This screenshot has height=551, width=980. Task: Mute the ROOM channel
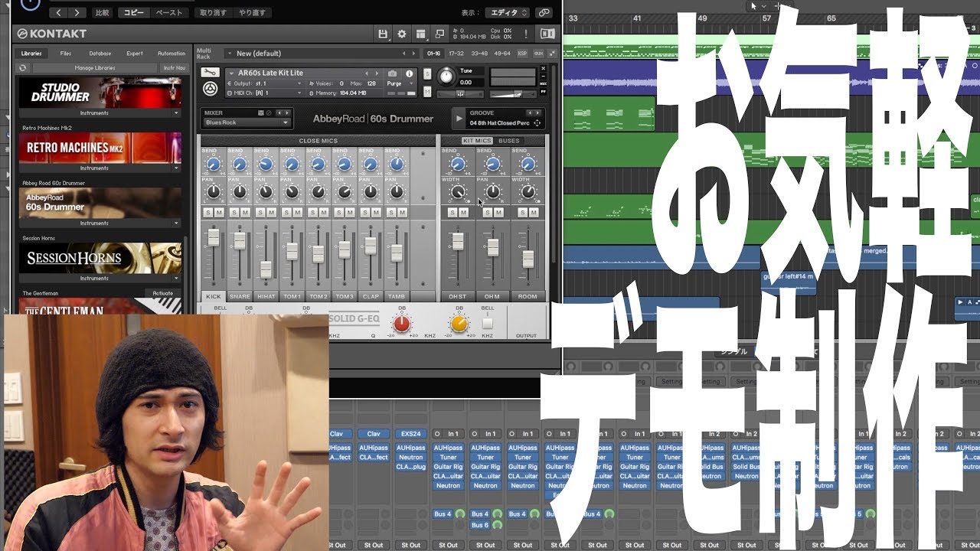coord(534,212)
